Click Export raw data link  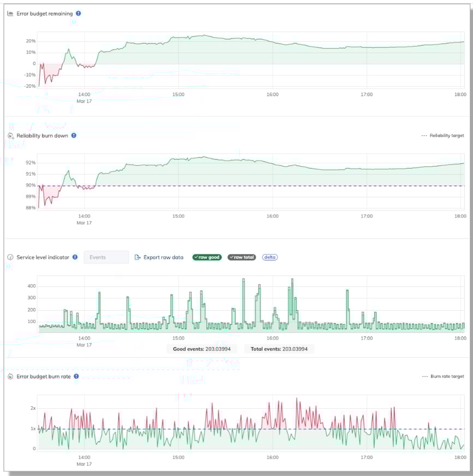pyautogui.click(x=163, y=257)
